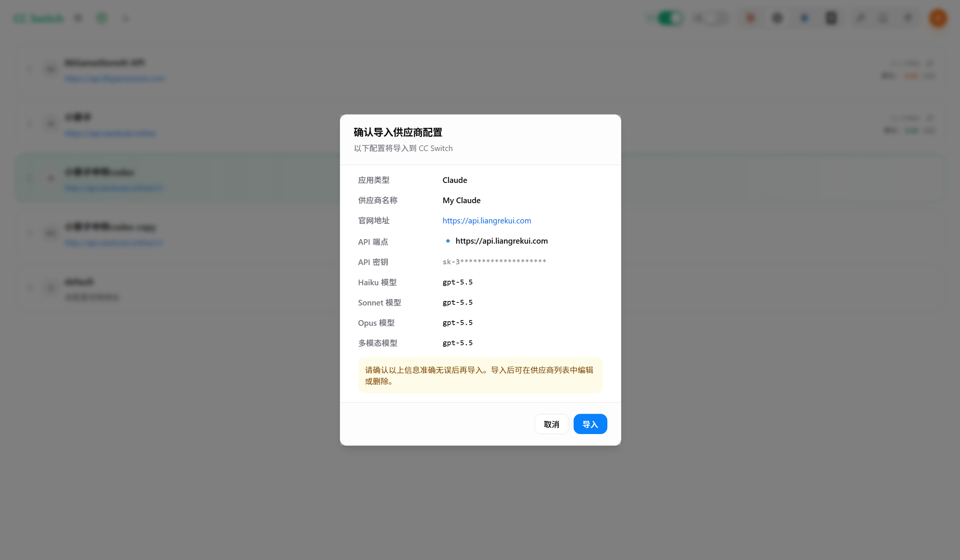Image resolution: width=960 pixels, height=560 pixels.
Task: Click the masked API key sk-3*** value
Action: tap(494, 261)
